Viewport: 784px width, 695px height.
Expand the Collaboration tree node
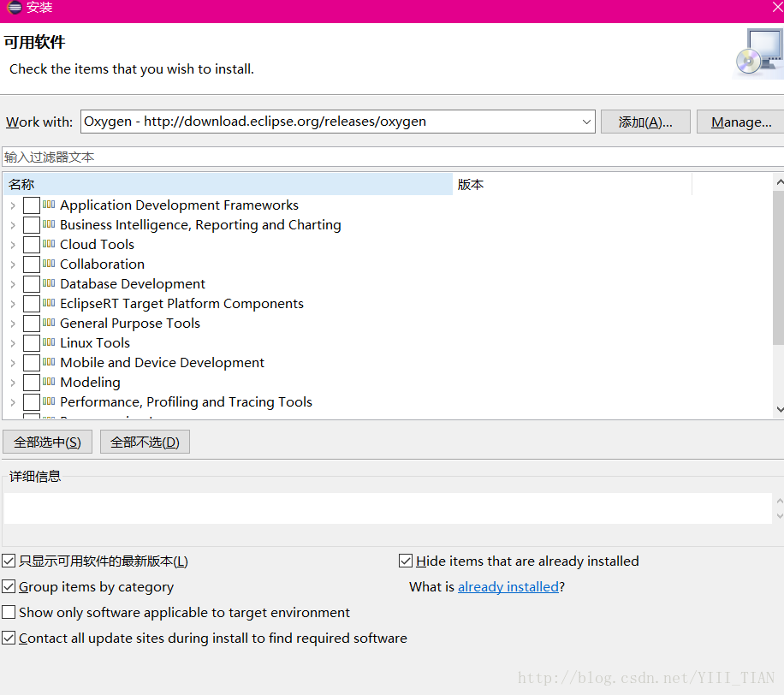click(13, 264)
